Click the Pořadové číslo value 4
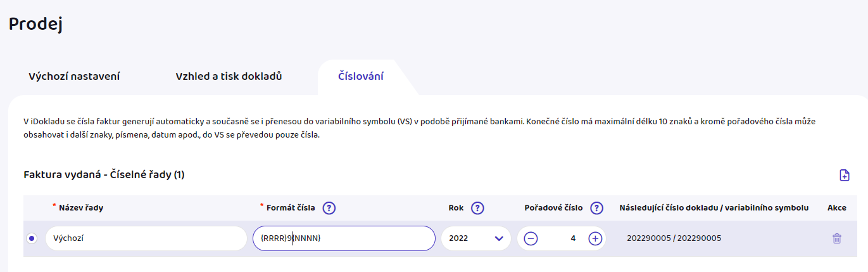The image size is (868, 272). point(572,238)
